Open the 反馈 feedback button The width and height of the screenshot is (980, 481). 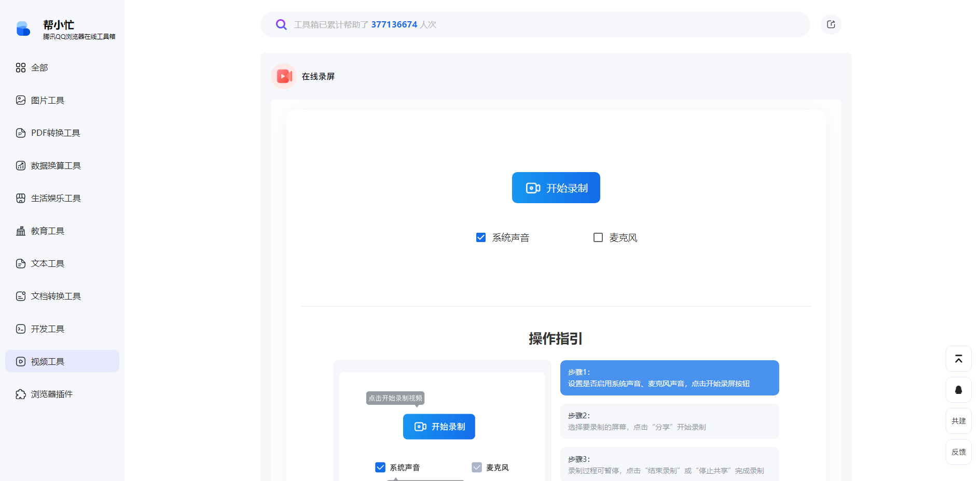[959, 452]
